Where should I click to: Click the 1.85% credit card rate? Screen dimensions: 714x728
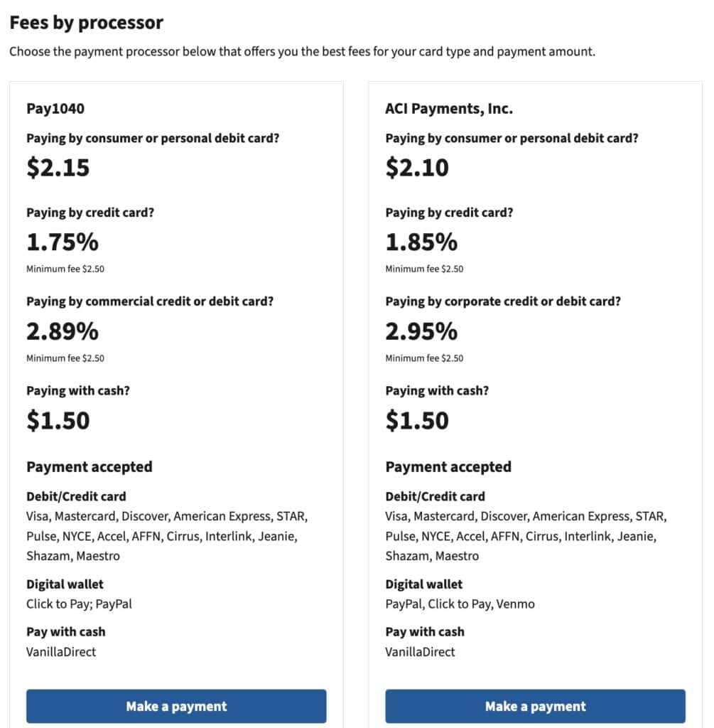(x=421, y=242)
